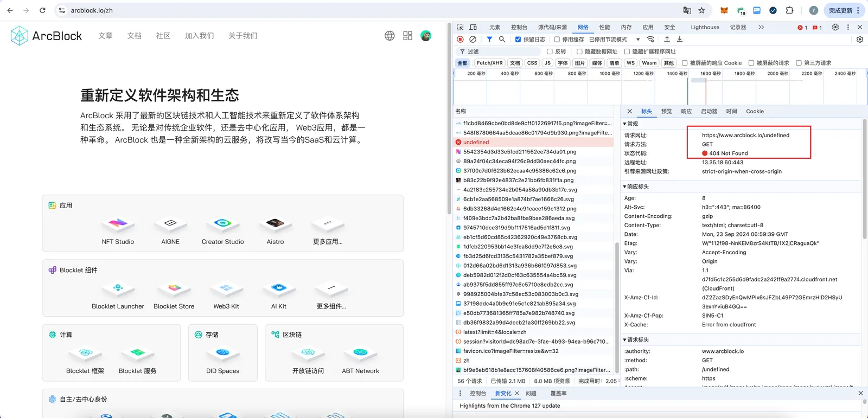868x418 pixels.
Task: Clear the network log
Action: 473,40
